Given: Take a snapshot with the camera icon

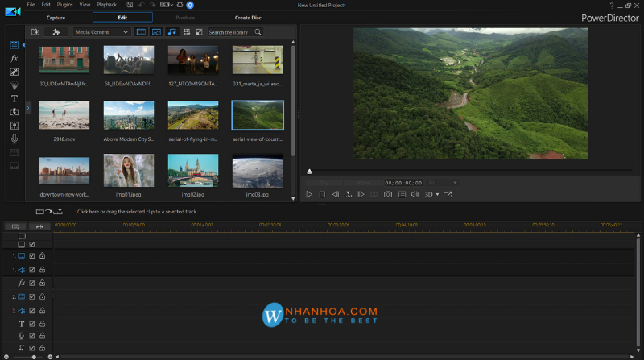Looking at the screenshot, I should coord(388,194).
